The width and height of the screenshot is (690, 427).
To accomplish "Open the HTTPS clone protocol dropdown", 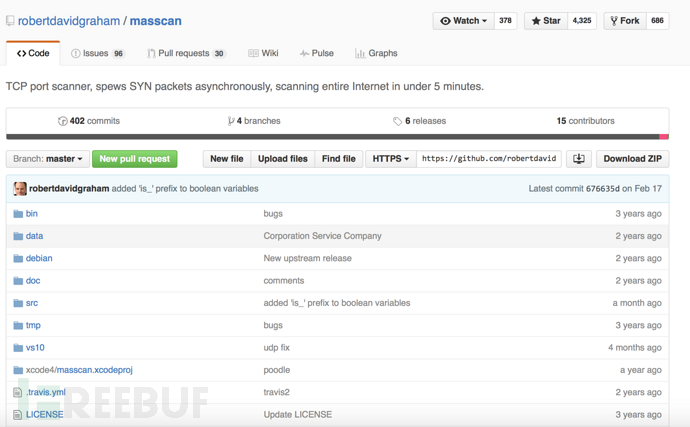I will (391, 159).
